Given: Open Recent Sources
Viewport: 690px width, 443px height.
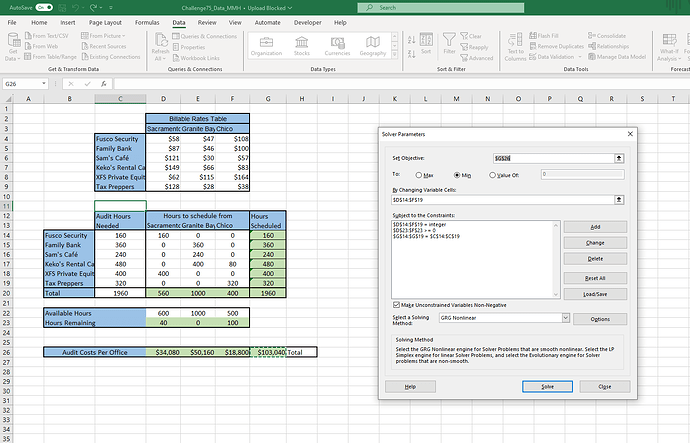Looking at the screenshot, I should click(104, 46).
